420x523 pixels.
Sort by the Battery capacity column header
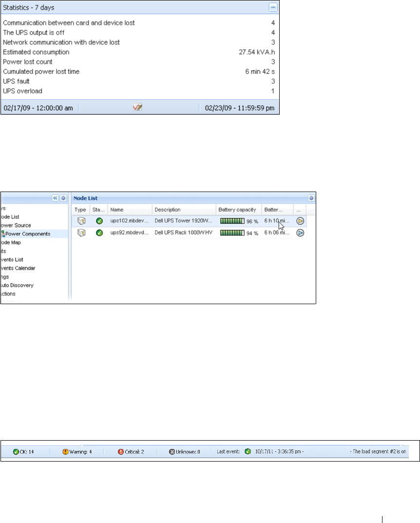239,210
